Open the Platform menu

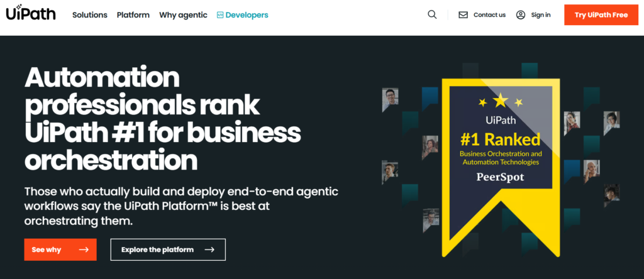tap(133, 15)
